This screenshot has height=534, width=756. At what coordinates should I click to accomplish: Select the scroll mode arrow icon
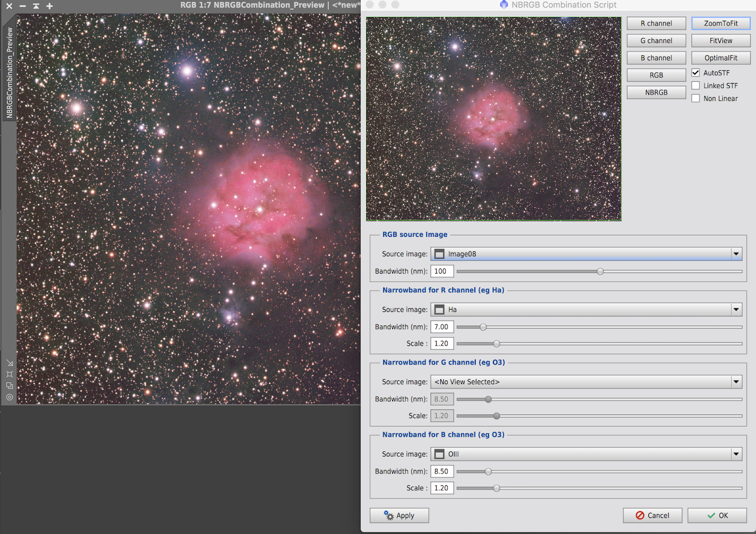(x=9, y=362)
